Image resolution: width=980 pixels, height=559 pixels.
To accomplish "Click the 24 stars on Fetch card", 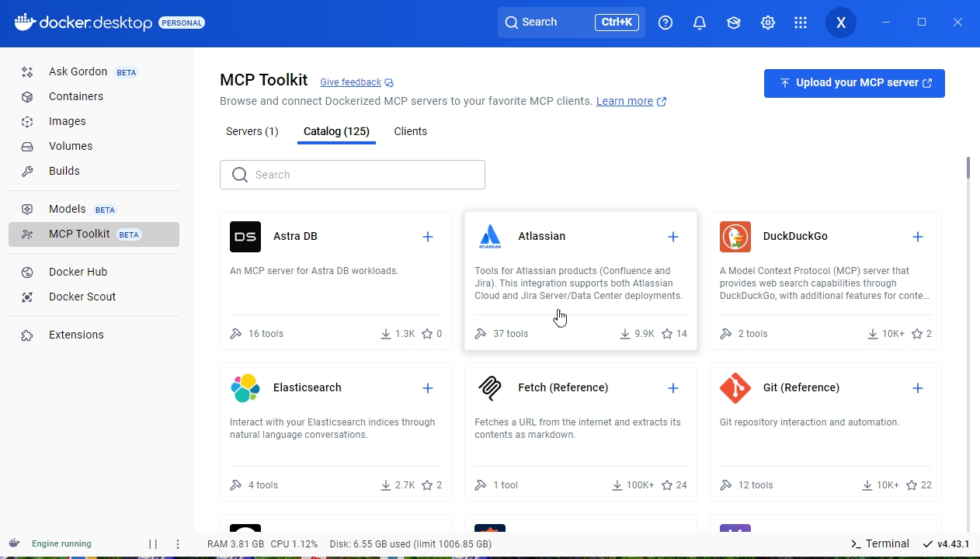I will click(674, 485).
